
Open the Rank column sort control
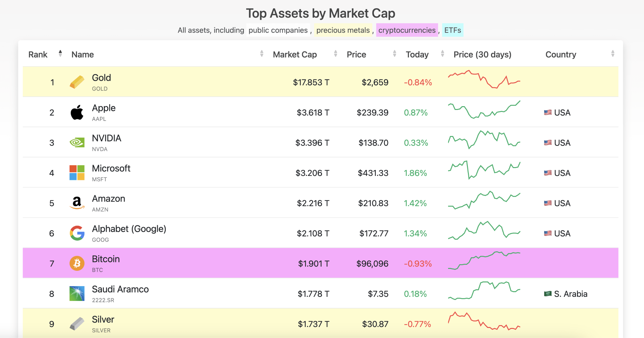60,54
